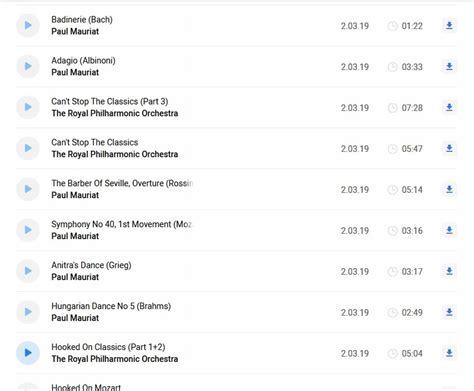Open Paul Mauriat artist link under Badinerie
This screenshot has width=474, height=391.
(75, 31)
